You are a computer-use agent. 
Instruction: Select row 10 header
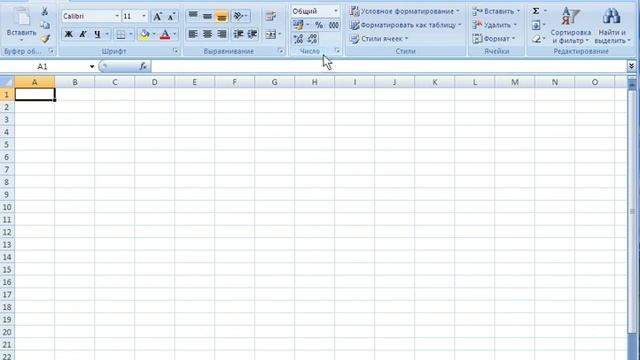pyautogui.click(x=7, y=207)
